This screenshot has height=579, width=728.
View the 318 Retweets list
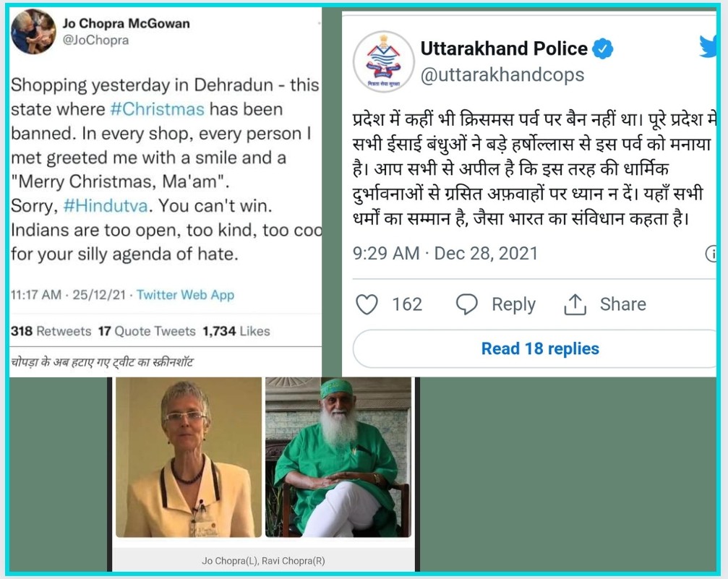51,331
